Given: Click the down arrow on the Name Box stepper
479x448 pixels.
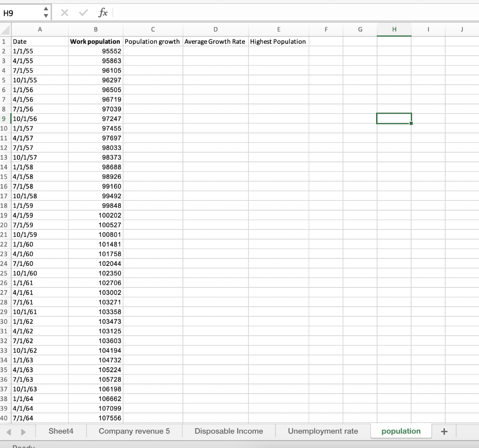Looking at the screenshot, I should 45,15.
